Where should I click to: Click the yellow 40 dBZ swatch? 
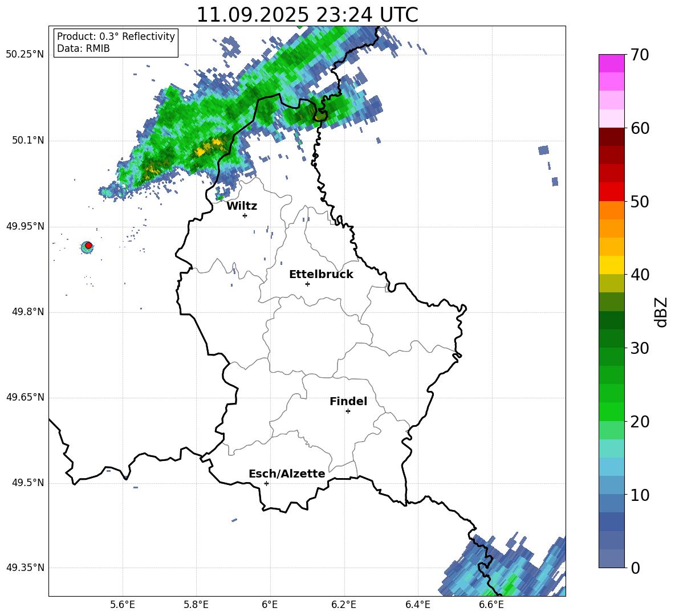tap(611, 266)
